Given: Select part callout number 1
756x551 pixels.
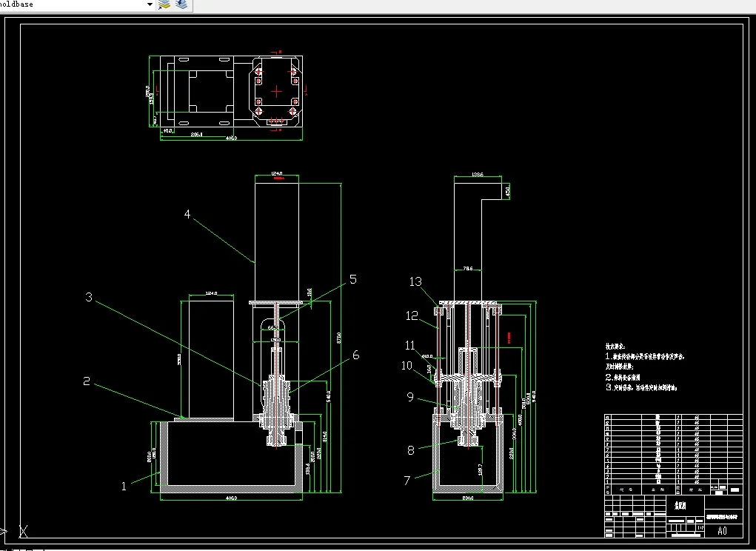Looking at the screenshot, I should pos(124,487).
